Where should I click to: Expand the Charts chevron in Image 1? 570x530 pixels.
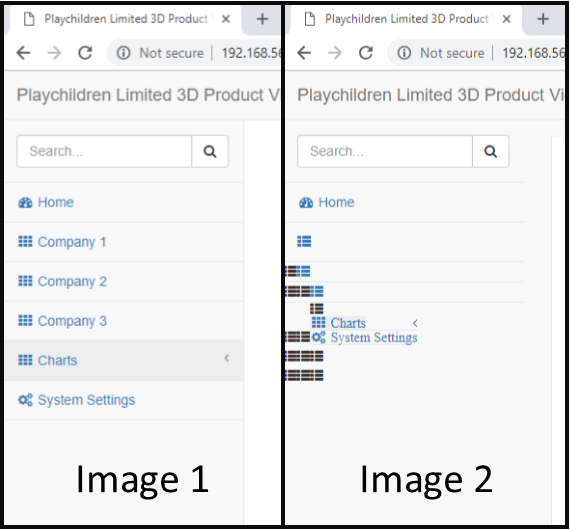pos(227,358)
